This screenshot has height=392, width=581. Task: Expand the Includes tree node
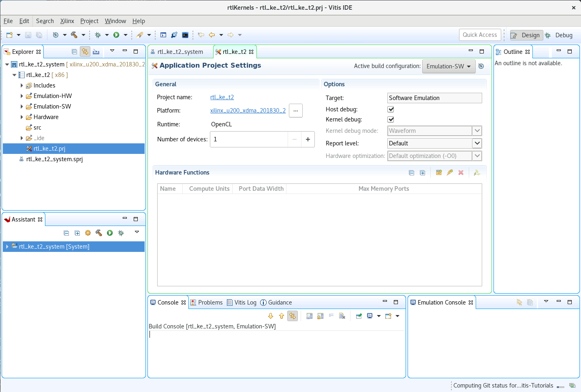[x=21, y=85]
